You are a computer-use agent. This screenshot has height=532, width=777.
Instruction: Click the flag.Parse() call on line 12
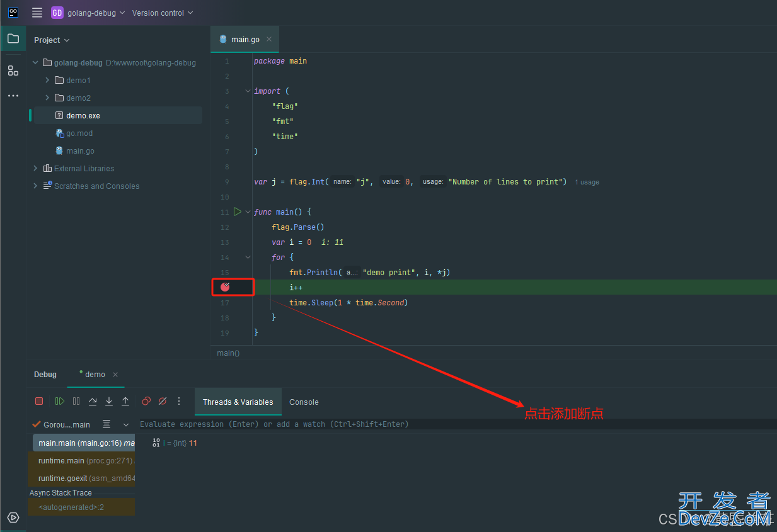click(298, 227)
